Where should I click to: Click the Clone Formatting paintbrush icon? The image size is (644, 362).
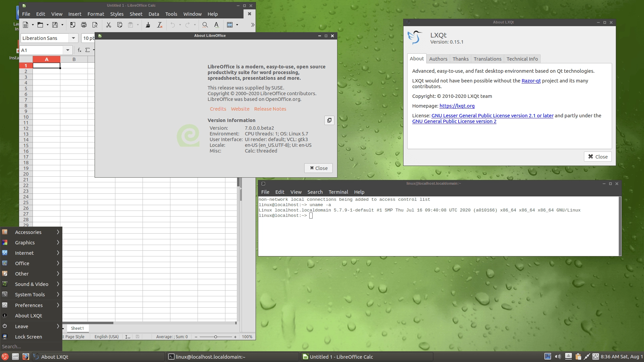click(x=148, y=25)
